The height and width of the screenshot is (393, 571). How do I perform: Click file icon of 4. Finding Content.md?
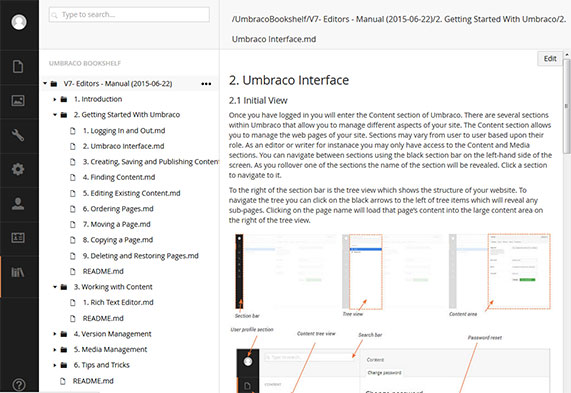73,177
